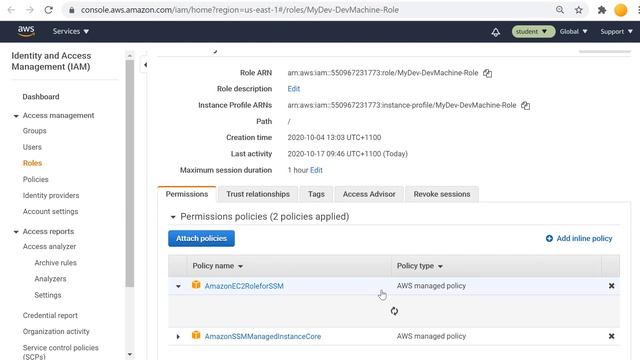
Task: Open Service control policies (SCPs)
Action: click(60, 352)
